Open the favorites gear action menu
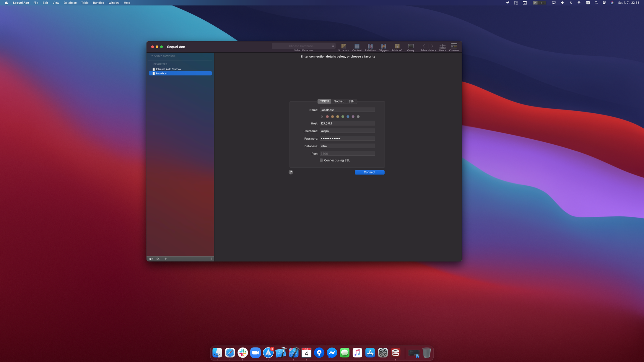The width and height of the screenshot is (644, 362). [x=151, y=259]
